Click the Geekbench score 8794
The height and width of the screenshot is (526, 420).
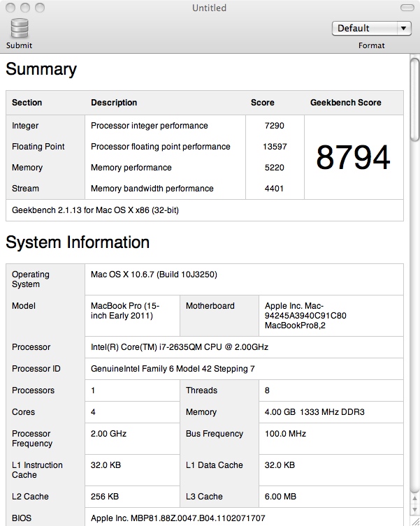click(353, 157)
